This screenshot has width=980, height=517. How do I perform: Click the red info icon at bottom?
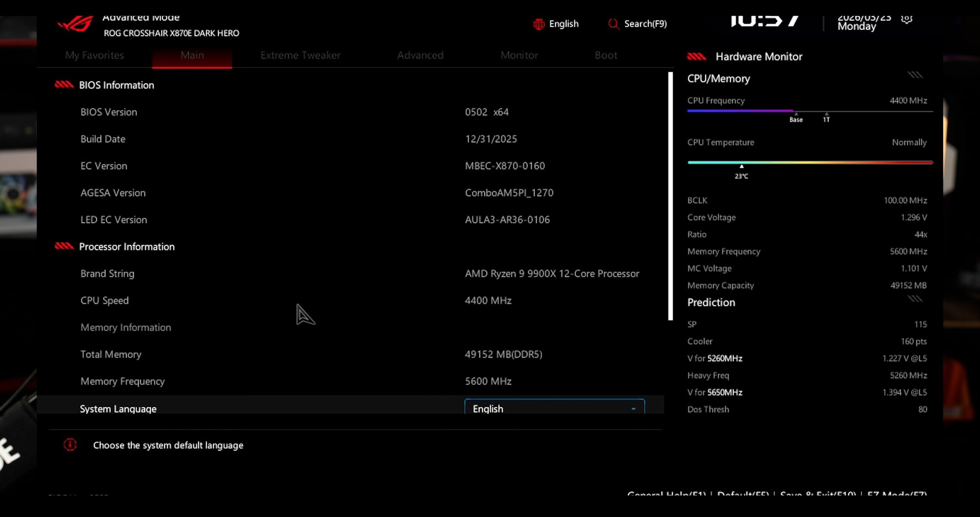pyautogui.click(x=70, y=445)
